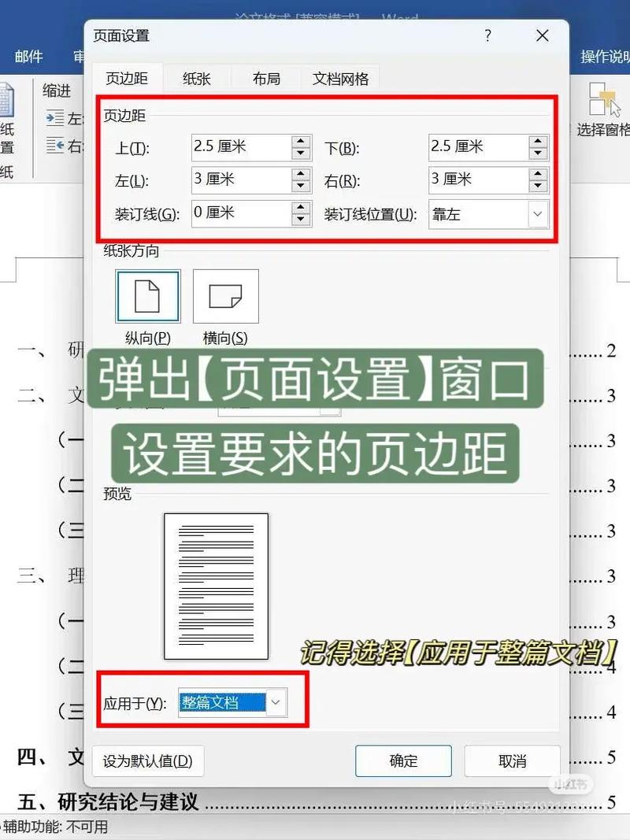Select portrait orientation 纵向 icon
Image resolution: width=630 pixels, height=840 pixels.
[147, 296]
